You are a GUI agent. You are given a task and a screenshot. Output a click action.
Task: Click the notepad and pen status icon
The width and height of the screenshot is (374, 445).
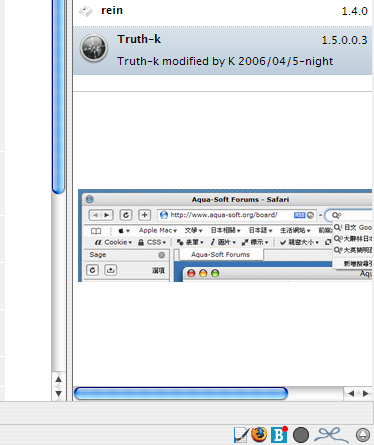241,435
